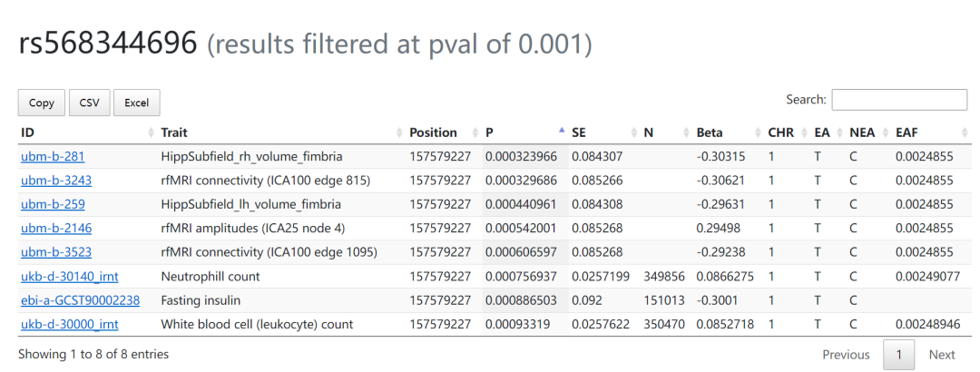Click the Copy button
This screenshot has height=372, width=980.
pyautogui.click(x=42, y=103)
